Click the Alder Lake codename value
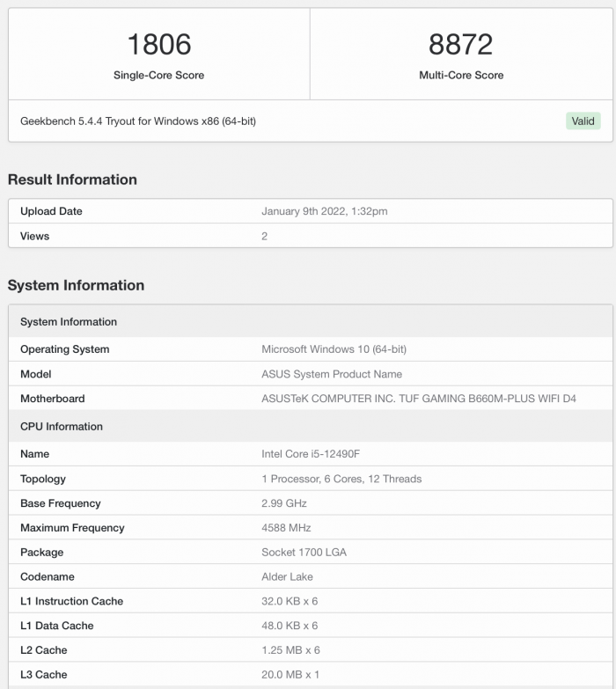This screenshot has height=689, width=616. pos(287,577)
